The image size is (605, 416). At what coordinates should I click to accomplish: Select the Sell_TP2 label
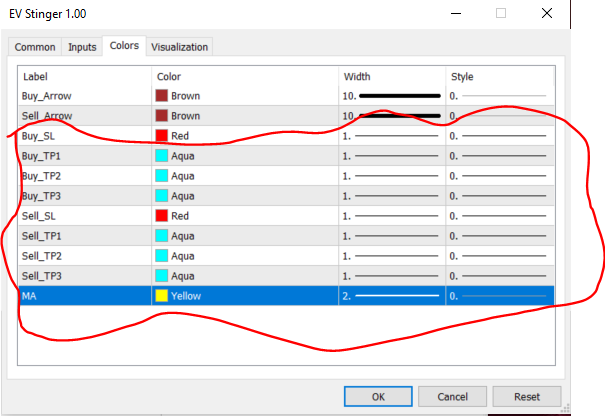(42, 256)
